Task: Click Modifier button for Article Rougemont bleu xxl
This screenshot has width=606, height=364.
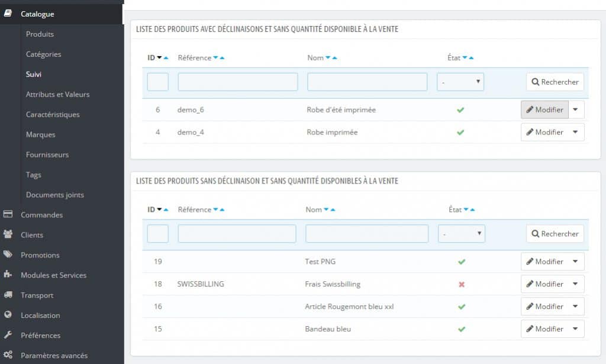Action: 544,307
